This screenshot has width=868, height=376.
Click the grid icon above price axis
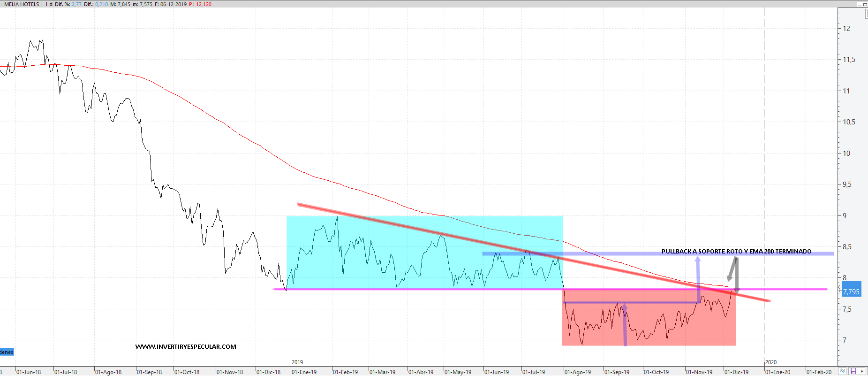point(866,14)
